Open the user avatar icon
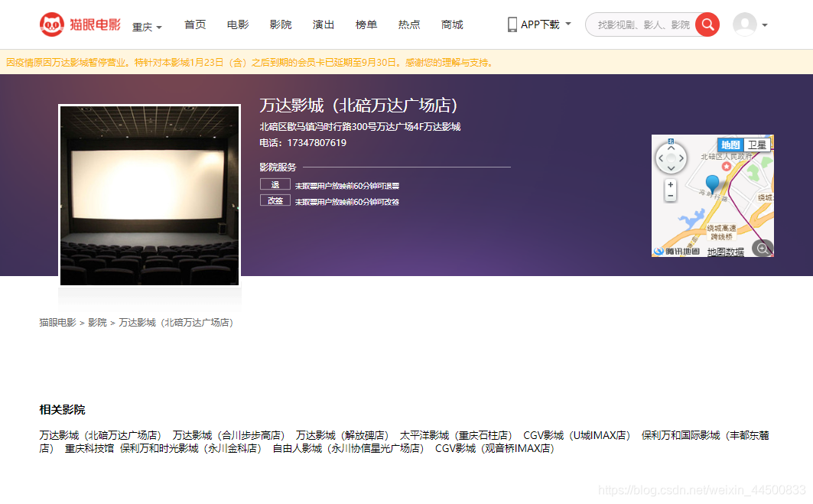The width and height of the screenshot is (813, 504). [745, 24]
